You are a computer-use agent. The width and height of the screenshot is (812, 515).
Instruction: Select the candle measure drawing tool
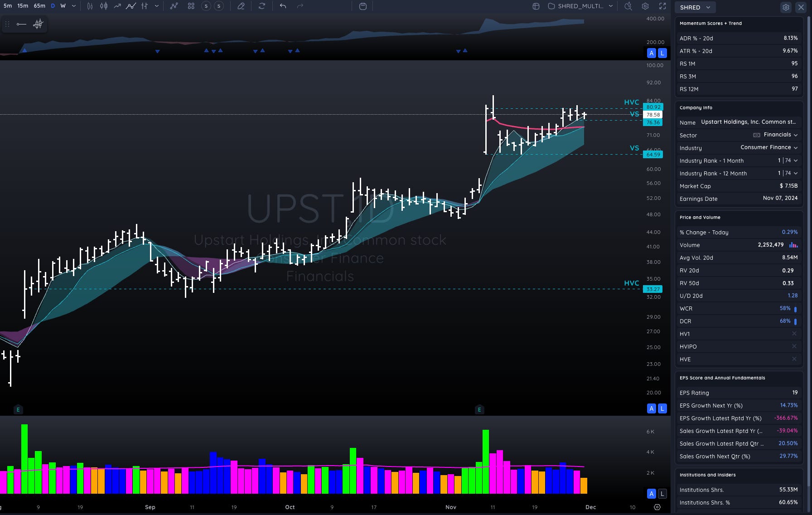38,24
